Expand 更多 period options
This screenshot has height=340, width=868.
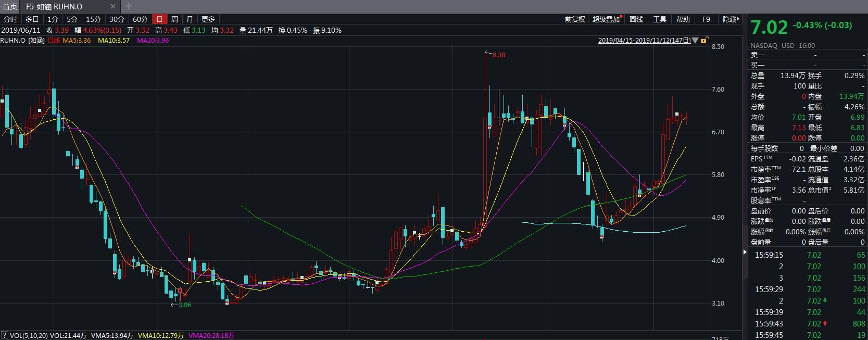click(208, 19)
